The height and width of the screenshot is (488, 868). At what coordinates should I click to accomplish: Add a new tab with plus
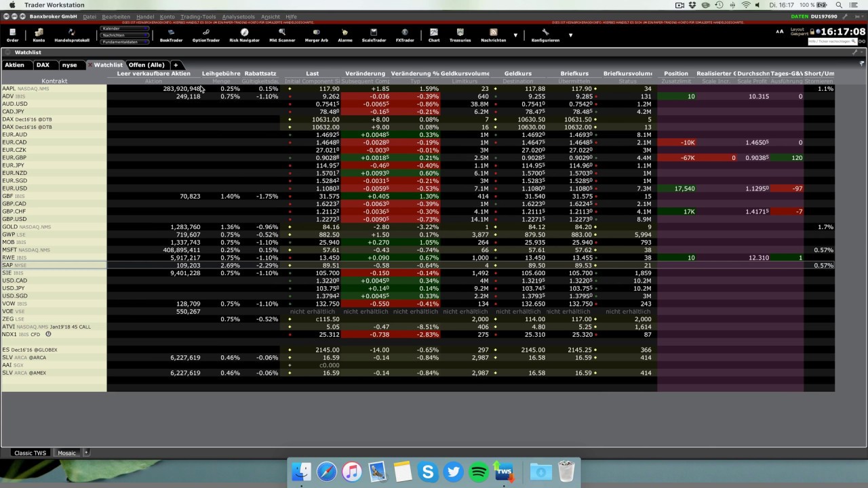(176, 65)
